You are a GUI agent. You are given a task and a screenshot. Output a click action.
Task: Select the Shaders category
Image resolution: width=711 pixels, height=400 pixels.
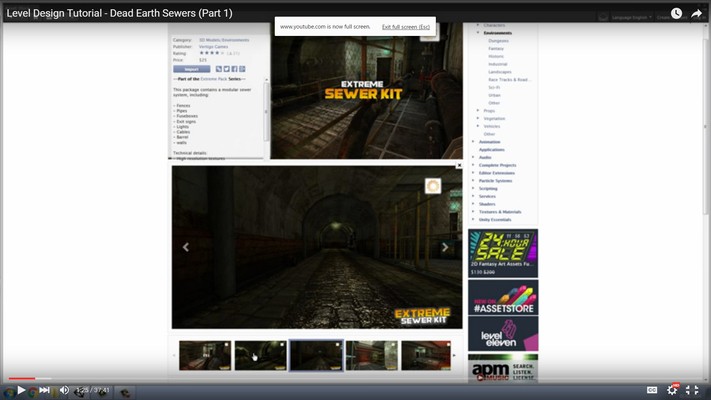click(x=487, y=204)
